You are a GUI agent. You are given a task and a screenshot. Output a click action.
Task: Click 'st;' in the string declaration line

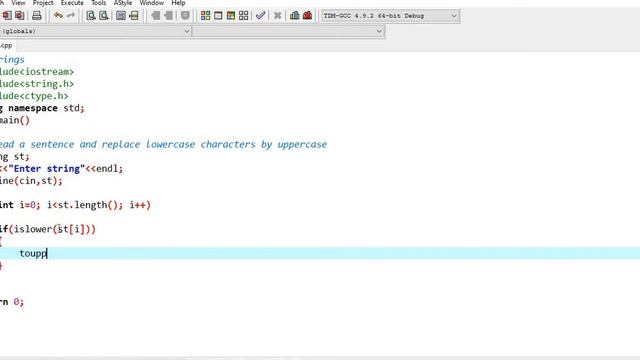point(22,157)
